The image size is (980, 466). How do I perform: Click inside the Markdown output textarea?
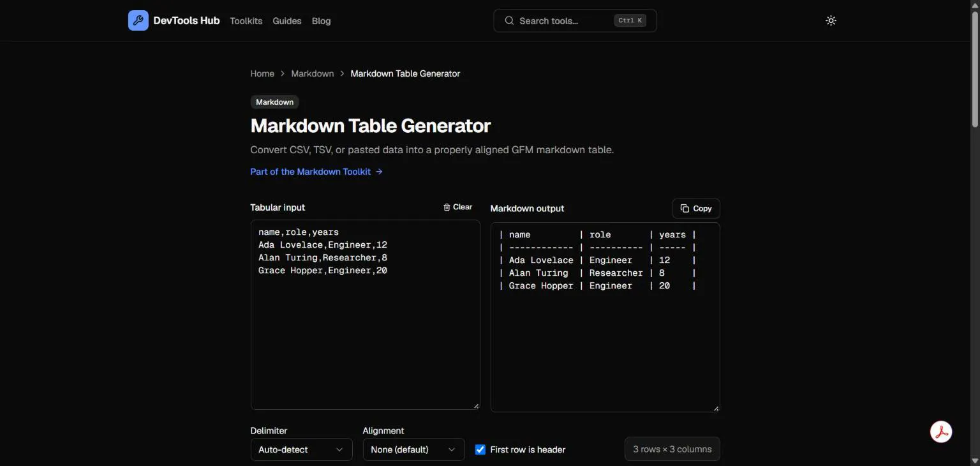click(x=605, y=317)
